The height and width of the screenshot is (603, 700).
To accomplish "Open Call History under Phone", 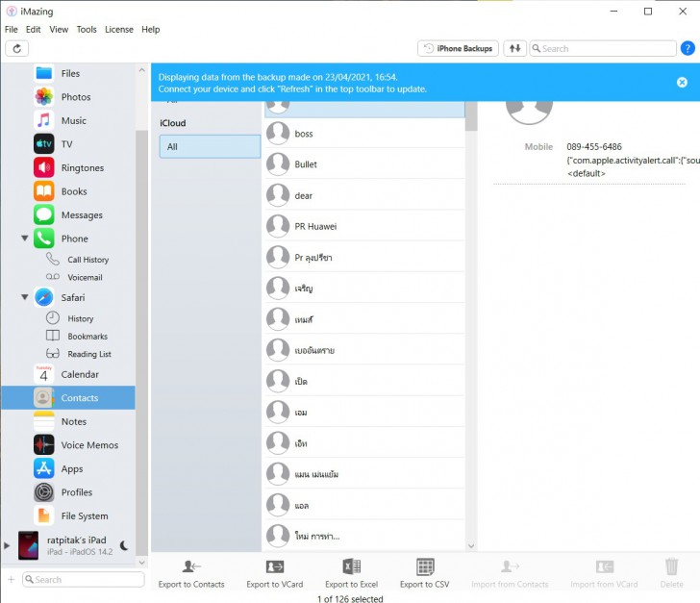I will pyautogui.click(x=87, y=260).
